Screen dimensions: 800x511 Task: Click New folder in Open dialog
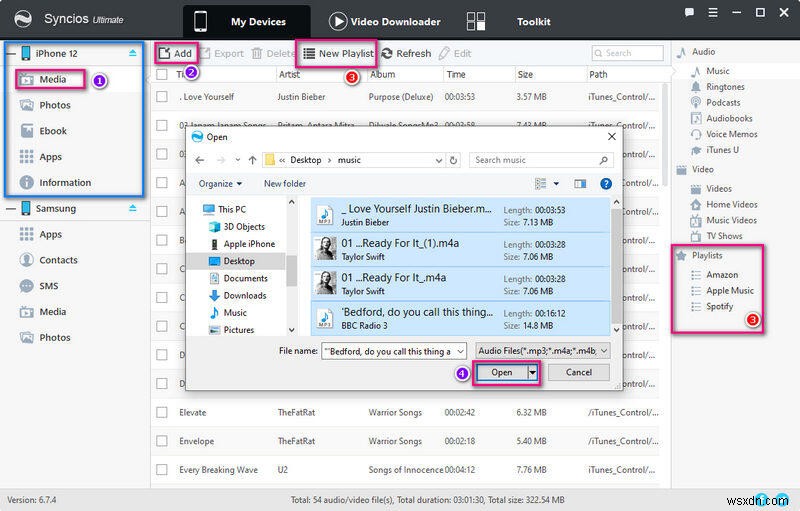[285, 184]
